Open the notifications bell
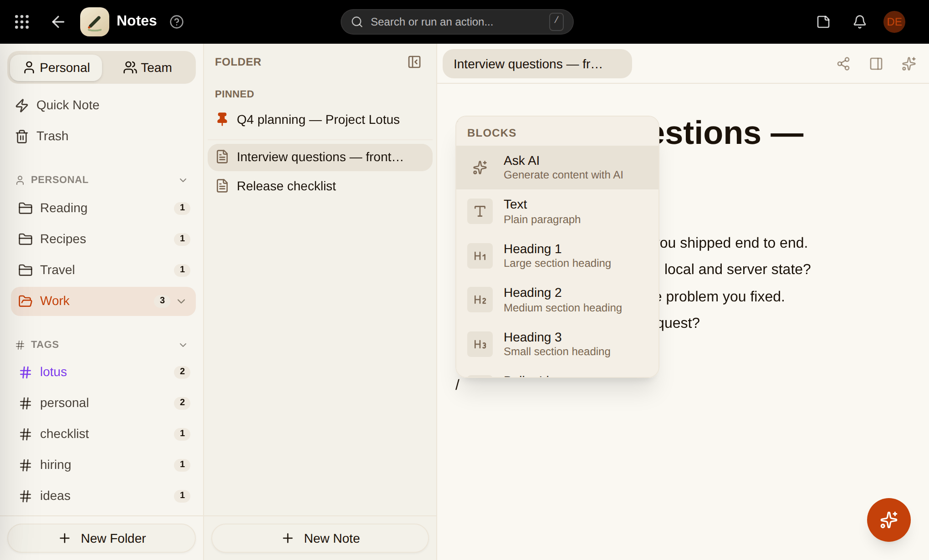This screenshot has width=929, height=560. [860, 22]
